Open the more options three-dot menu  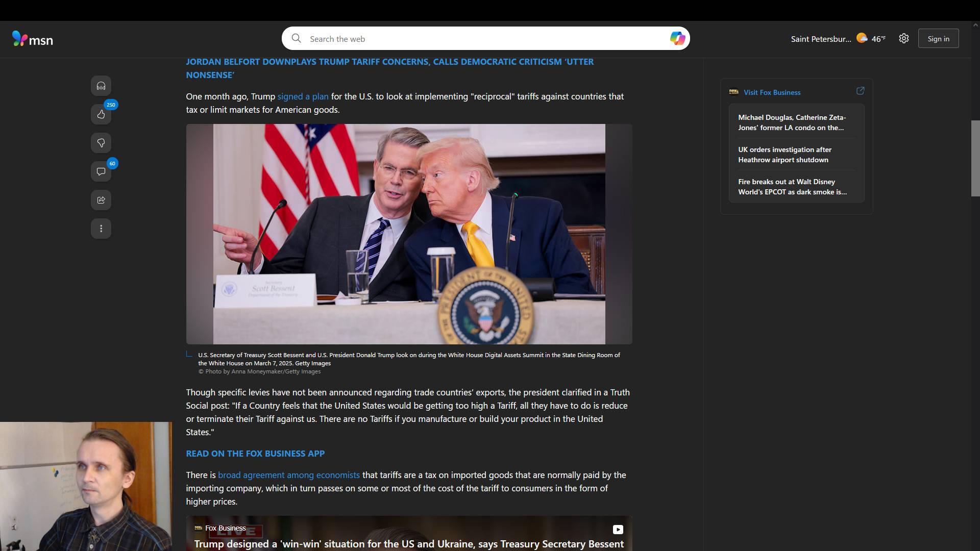101,229
